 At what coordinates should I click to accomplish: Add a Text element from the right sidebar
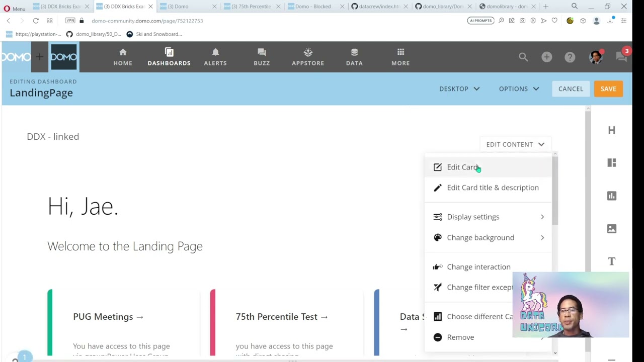click(612, 261)
